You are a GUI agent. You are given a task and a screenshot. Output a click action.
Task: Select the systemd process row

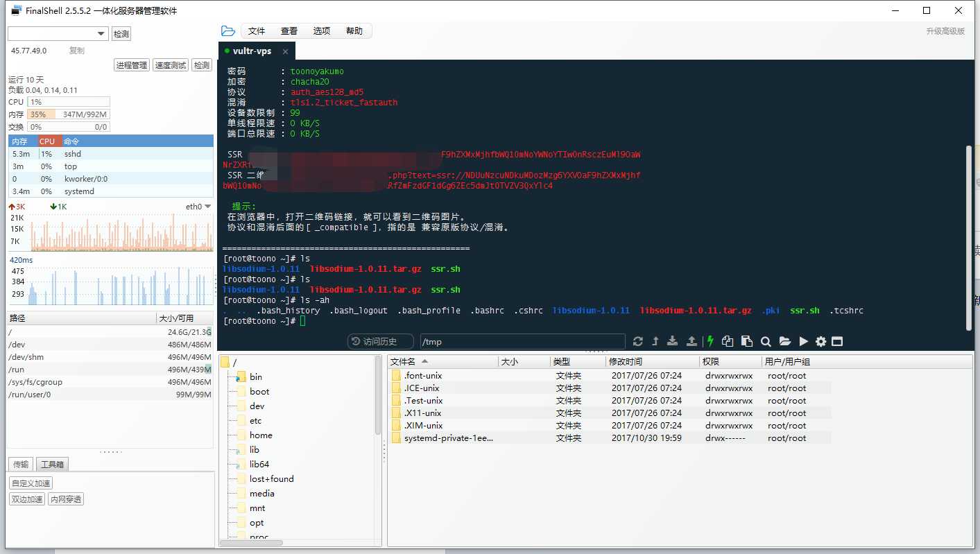tap(110, 191)
